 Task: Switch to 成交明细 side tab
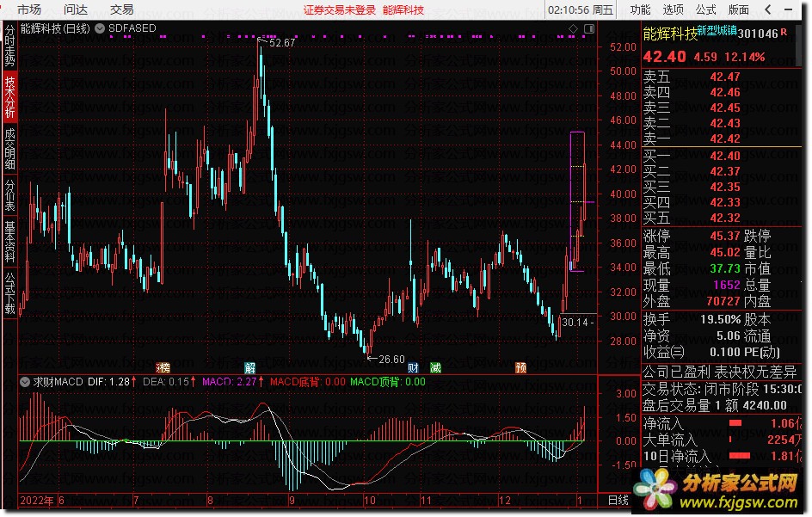pos(9,149)
